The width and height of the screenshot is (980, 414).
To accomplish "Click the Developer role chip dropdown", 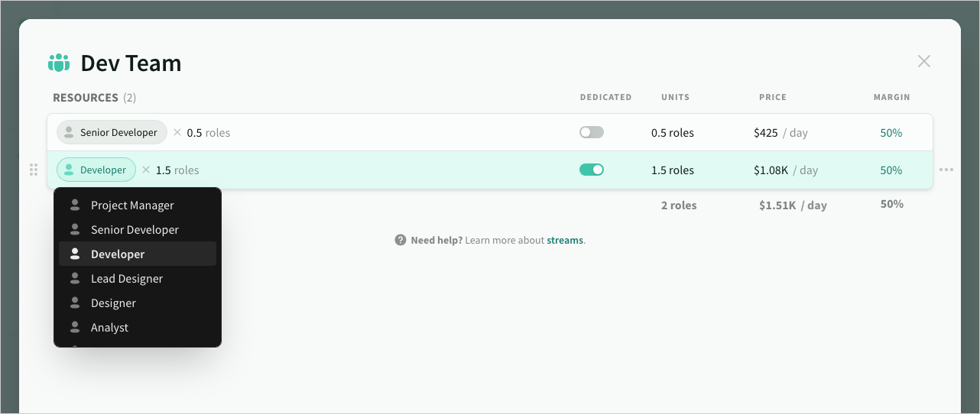I will tap(96, 170).
